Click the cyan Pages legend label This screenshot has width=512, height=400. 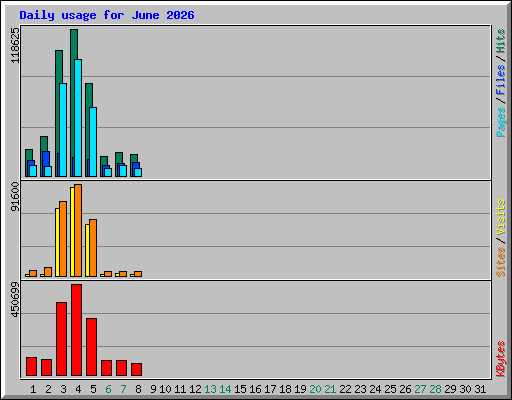click(x=501, y=122)
